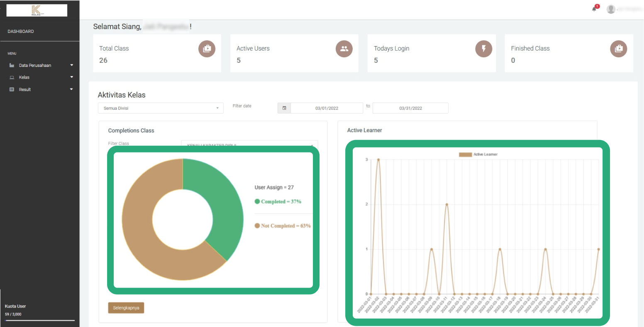Click the Finished Class briefcase icon

[619, 49]
